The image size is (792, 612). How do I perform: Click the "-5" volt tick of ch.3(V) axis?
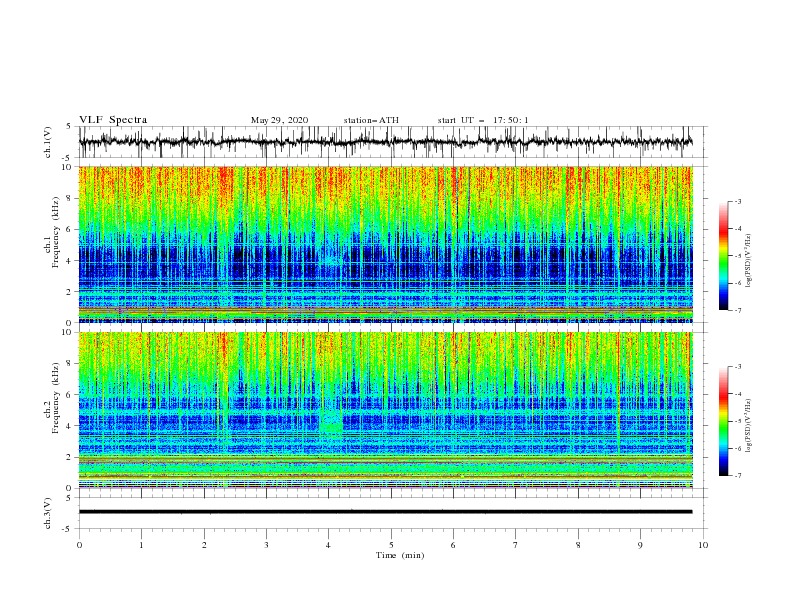(x=68, y=529)
